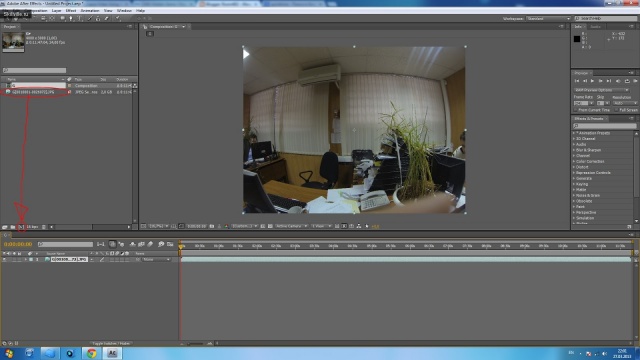Click Toggle Switches / Modes button
The image size is (640, 360).
pos(111,344)
